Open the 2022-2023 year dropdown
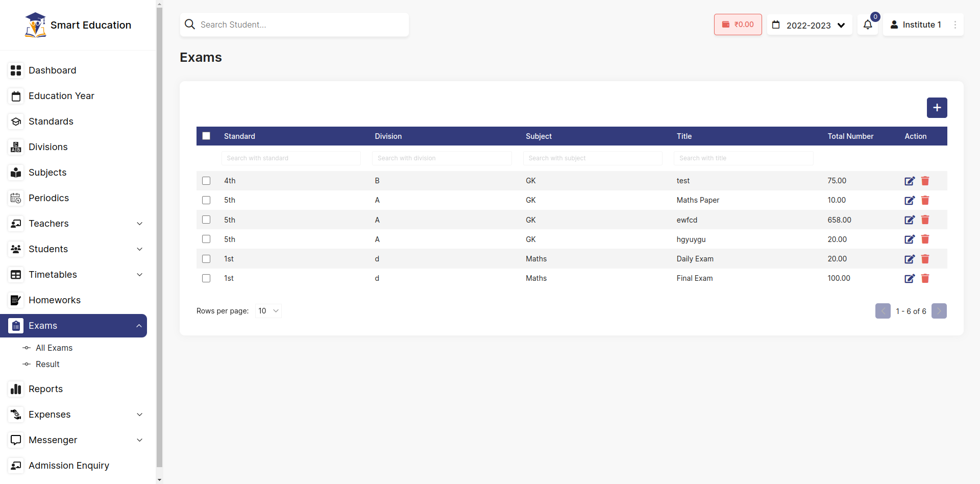The width and height of the screenshot is (980, 484). [810, 25]
